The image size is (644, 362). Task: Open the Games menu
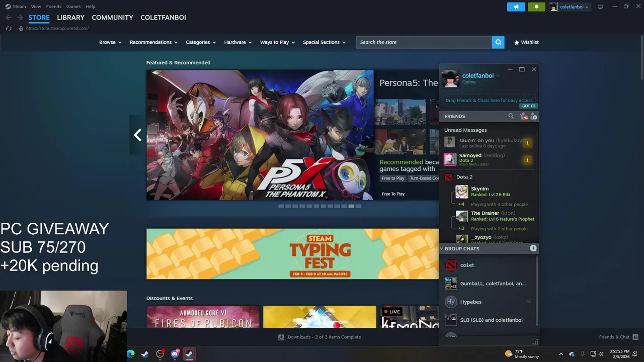tap(73, 7)
